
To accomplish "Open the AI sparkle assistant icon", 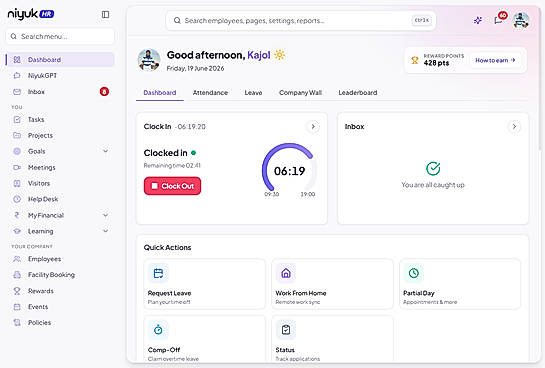I will tap(478, 21).
